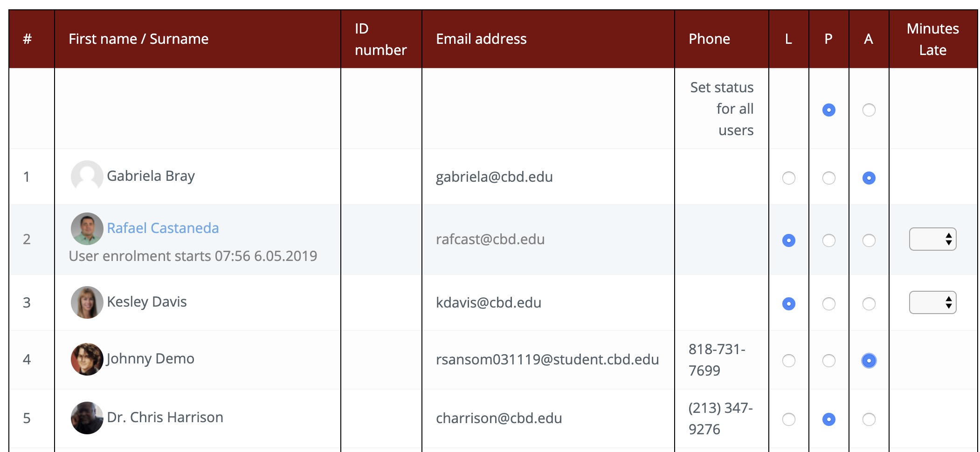Click Johnny Demo's student email address
The image size is (980, 452).
(x=547, y=360)
